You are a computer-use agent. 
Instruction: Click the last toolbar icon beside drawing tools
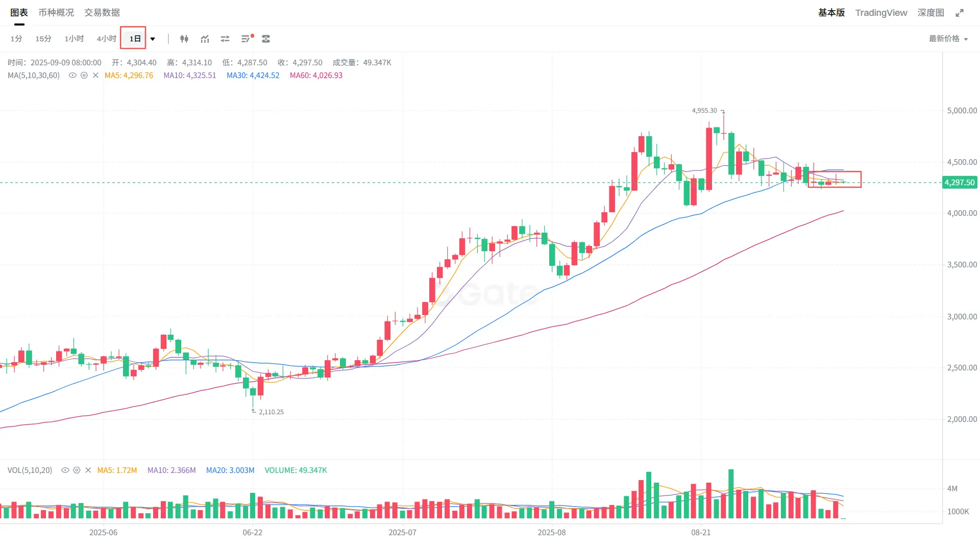click(266, 39)
